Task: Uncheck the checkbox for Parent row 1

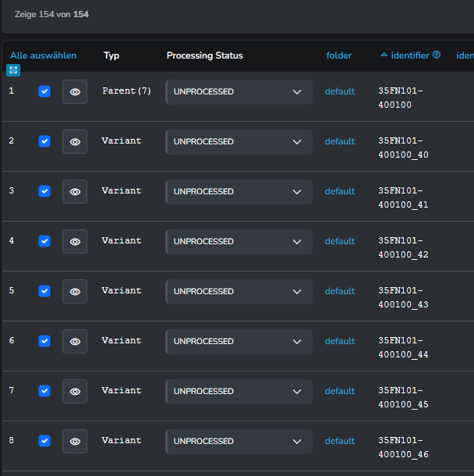Action: pyautogui.click(x=44, y=91)
